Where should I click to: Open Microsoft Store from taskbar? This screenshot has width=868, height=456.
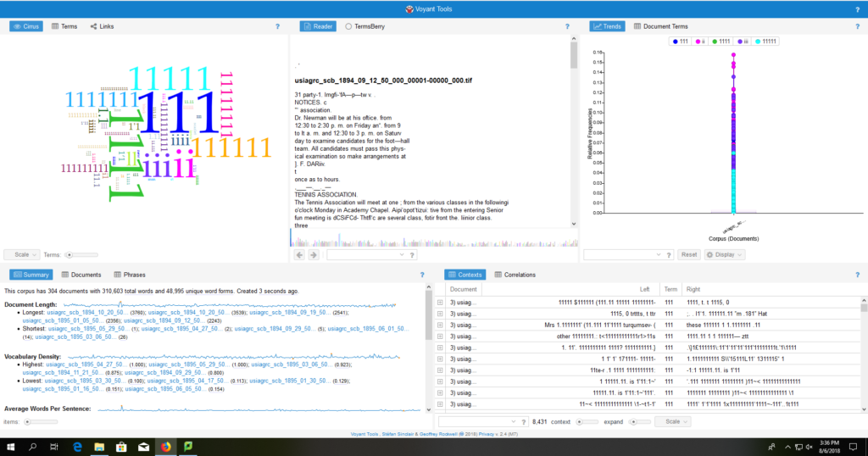(121, 448)
